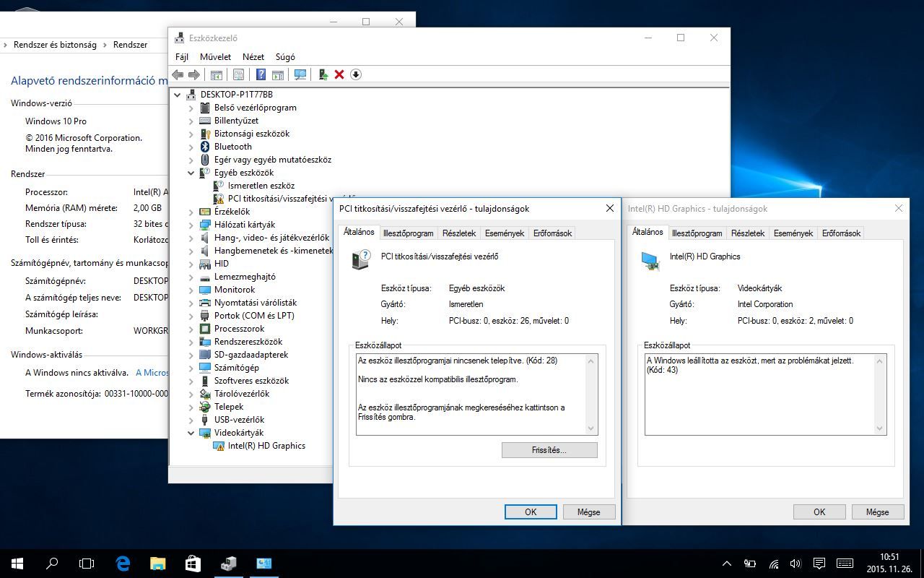The height and width of the screenshot is (578, 924).
Task: Open Task View on the taskbar
Action: coord(87,564)
